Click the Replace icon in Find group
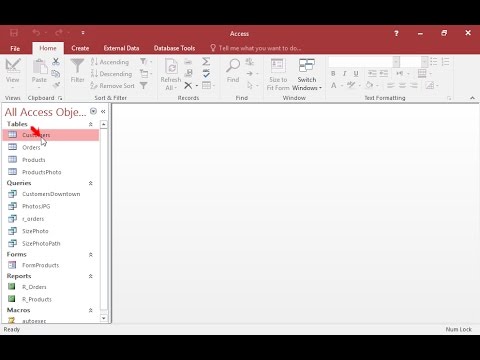 pyautogui.click(x=249, y=62)
